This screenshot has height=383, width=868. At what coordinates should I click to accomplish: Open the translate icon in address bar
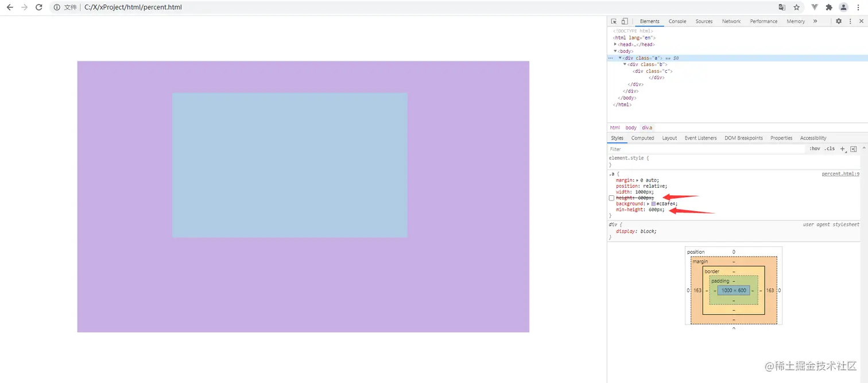pyautogui.click(x=782, y=7)
